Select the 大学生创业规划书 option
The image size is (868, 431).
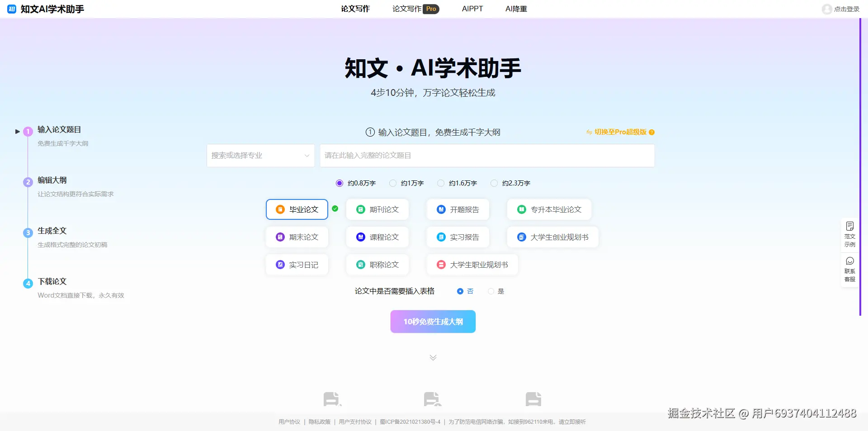click(552, 237)
